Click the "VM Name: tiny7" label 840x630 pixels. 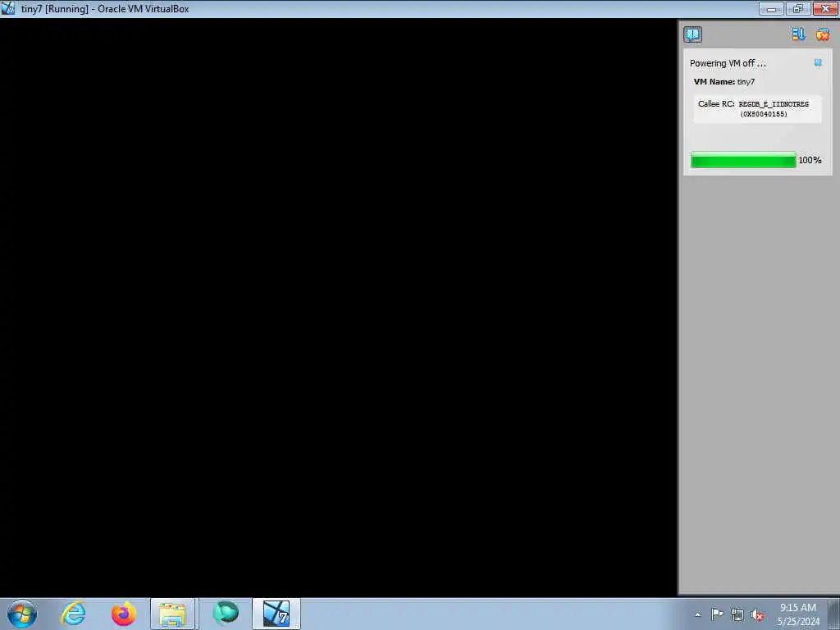(724, 81)
